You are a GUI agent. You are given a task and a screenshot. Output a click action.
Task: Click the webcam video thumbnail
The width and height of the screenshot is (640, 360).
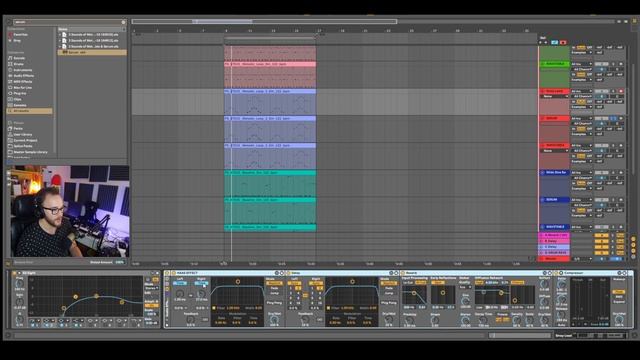tap(69, 211)
